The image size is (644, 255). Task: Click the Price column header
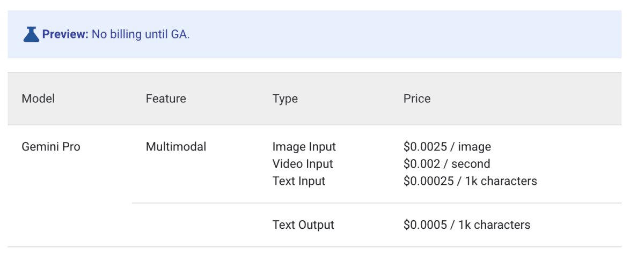[x=417, y=99]
